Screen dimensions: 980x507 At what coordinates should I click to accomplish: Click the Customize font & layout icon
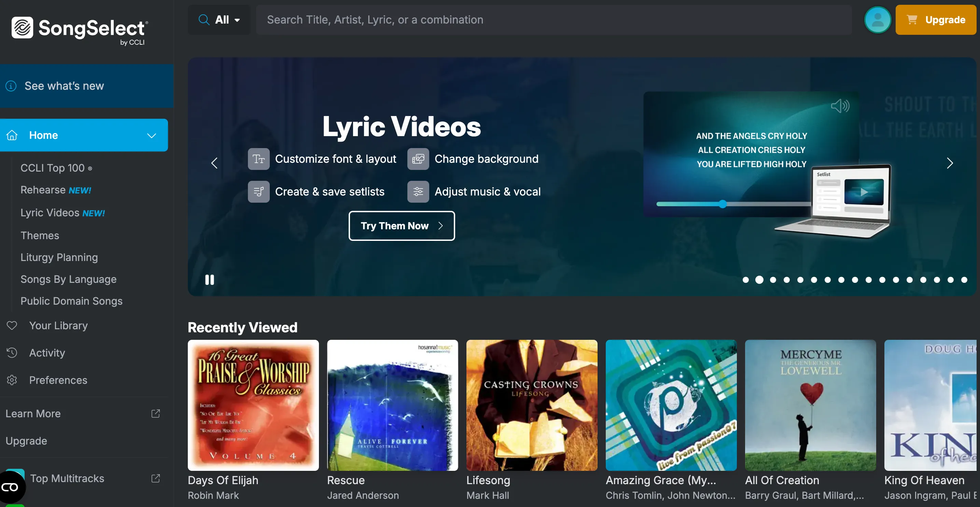259,159
